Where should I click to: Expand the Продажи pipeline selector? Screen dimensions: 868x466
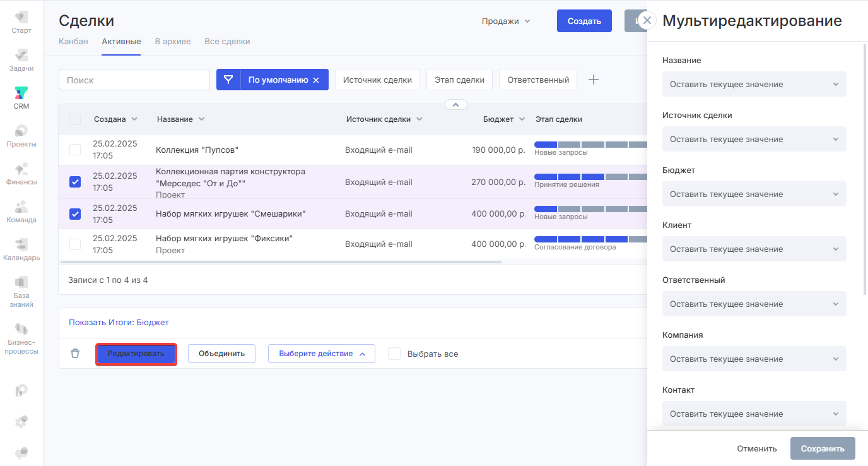[x=506, y=21]
